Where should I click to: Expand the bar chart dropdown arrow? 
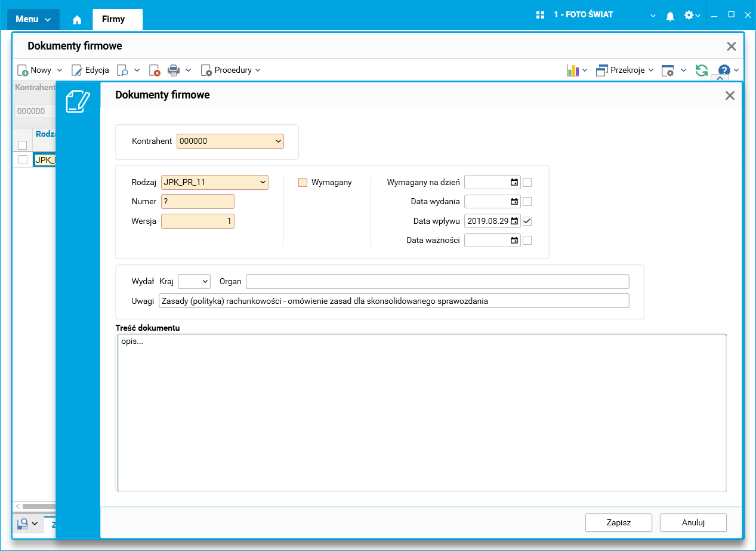click(x=585, y=70)
